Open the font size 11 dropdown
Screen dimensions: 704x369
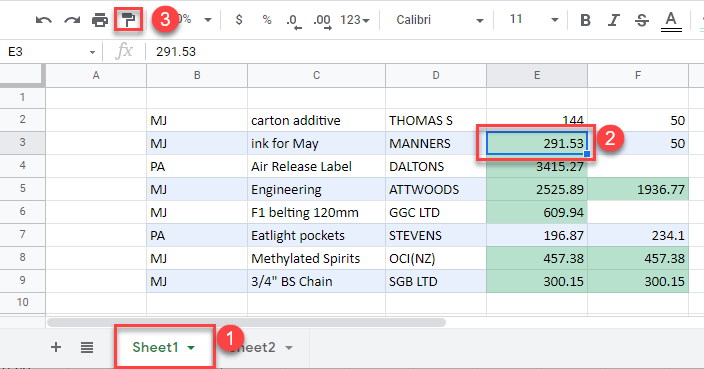[x=533, y=20]
